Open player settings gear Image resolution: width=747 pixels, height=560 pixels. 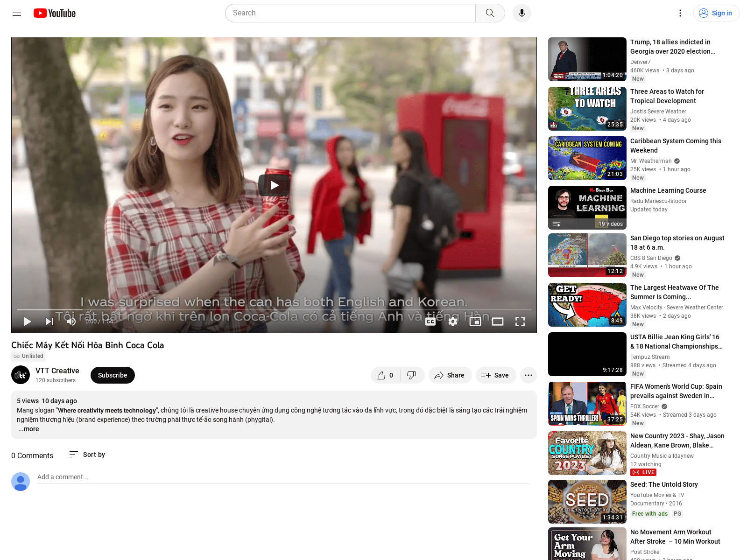[453, 321]
